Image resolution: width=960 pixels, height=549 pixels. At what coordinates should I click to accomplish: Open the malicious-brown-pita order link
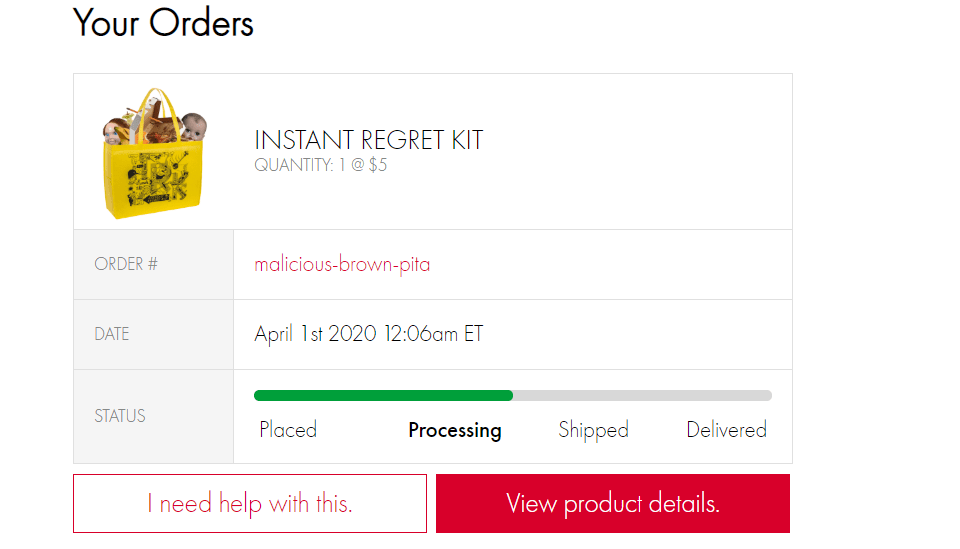pos(342,265)
